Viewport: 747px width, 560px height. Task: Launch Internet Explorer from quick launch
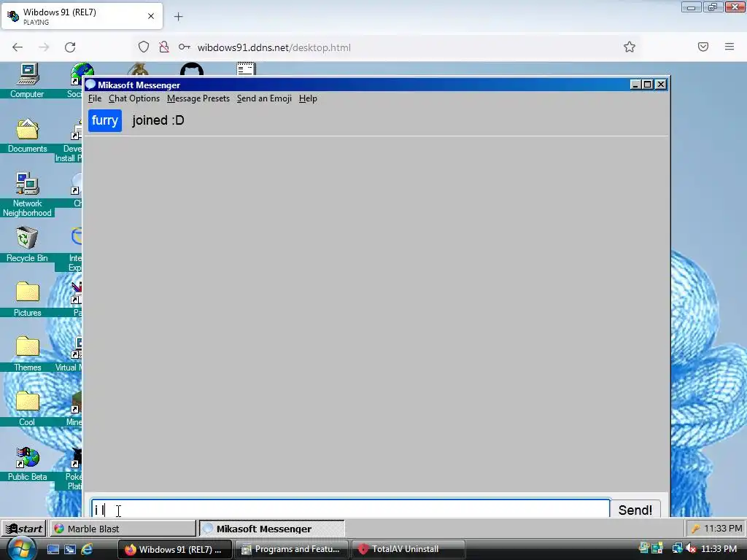click(x=88, y=549)
